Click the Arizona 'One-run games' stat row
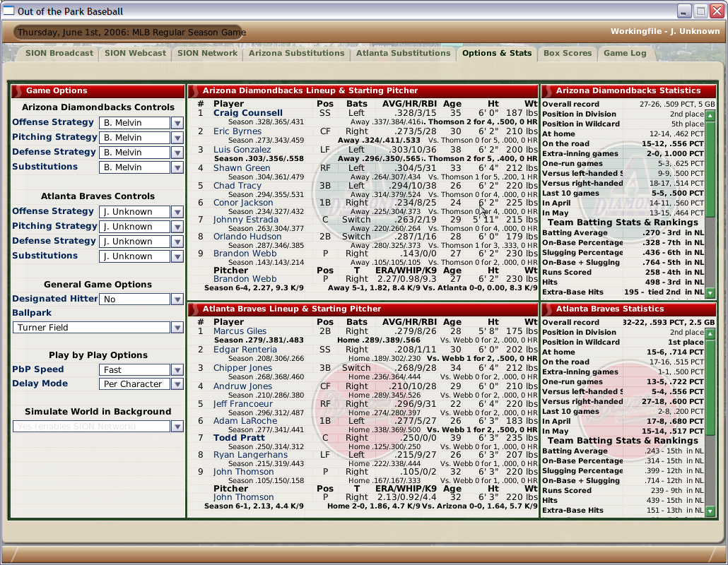The width and height of the screenshot is (728, 565). (x=623, y=164)
